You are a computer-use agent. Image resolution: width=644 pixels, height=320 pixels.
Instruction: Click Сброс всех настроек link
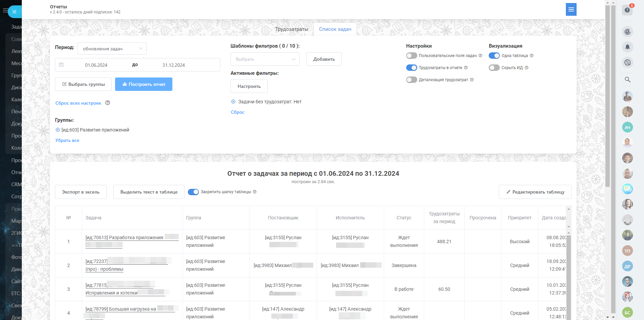click(x=78, y=103)
